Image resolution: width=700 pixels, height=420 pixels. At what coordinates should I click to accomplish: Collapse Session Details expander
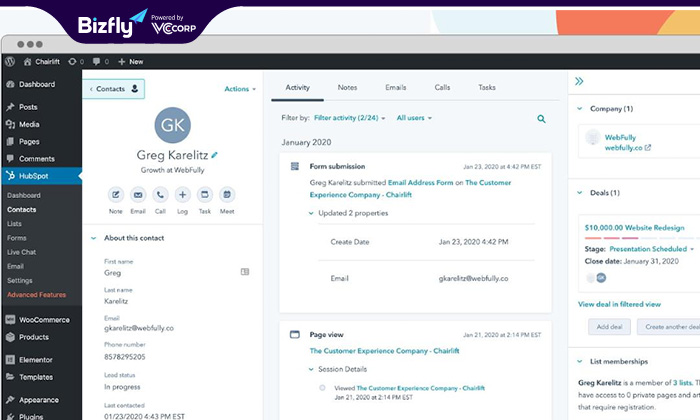[x=311, y=370]
